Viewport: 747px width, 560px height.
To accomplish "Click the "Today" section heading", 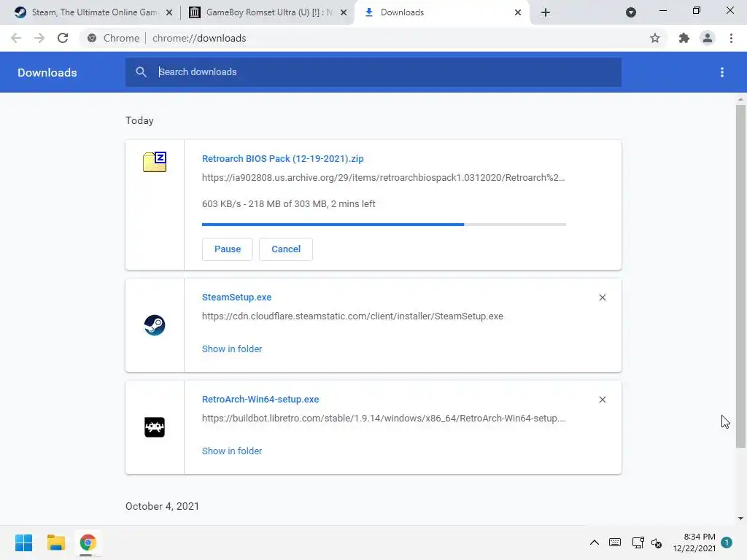I will coord(139,120).
